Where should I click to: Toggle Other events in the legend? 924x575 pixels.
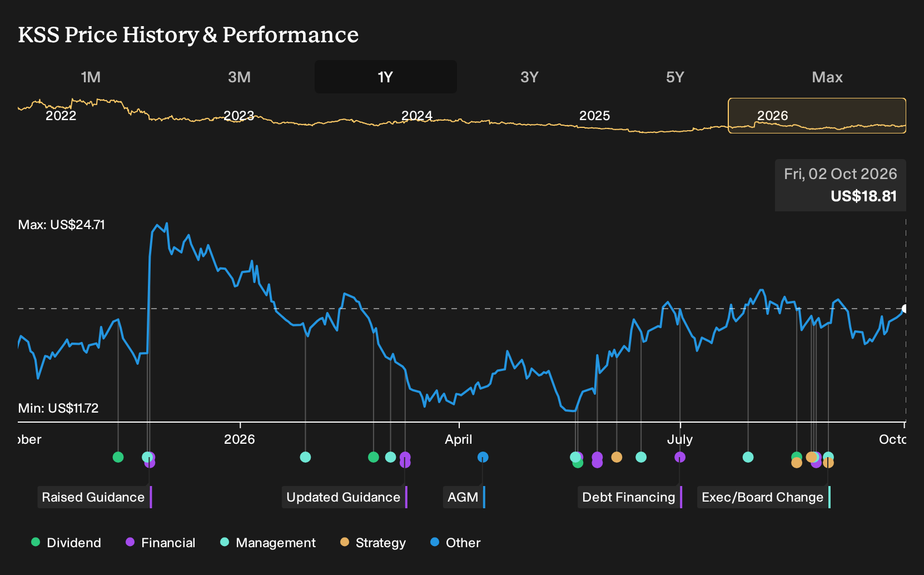coord(455,543)
